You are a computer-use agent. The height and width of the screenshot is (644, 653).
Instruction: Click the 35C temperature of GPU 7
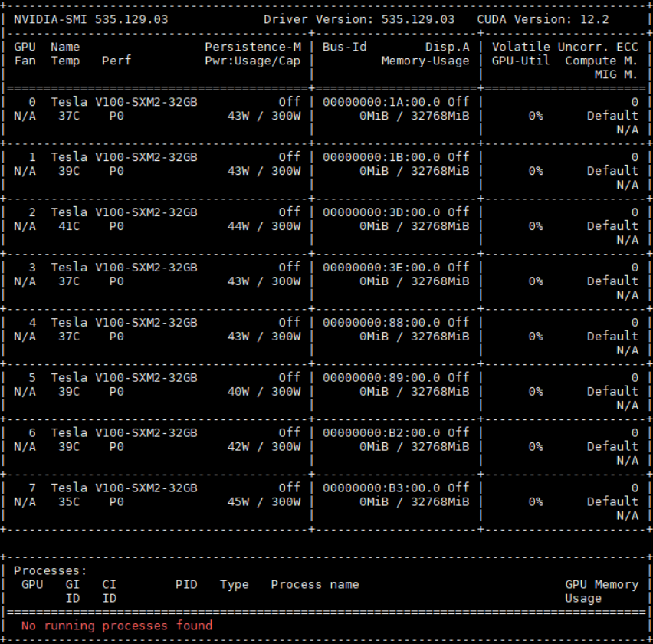point(69,502)
